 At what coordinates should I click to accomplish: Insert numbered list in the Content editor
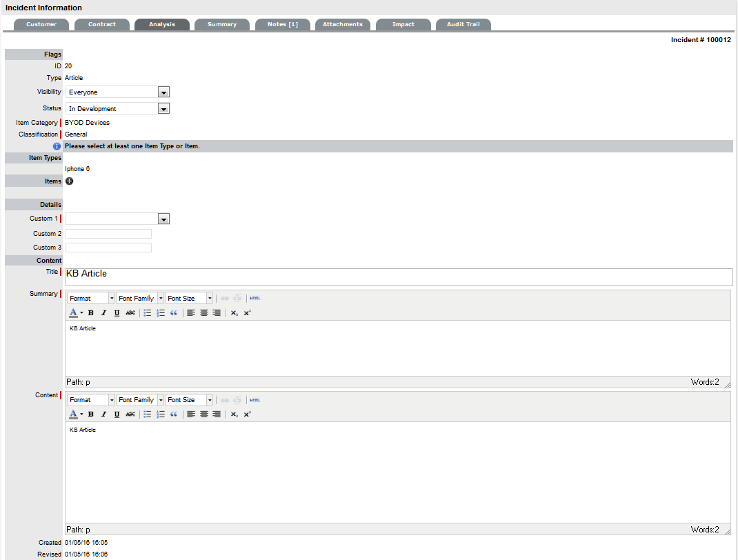pyautogui.click(x=161, y=414)
